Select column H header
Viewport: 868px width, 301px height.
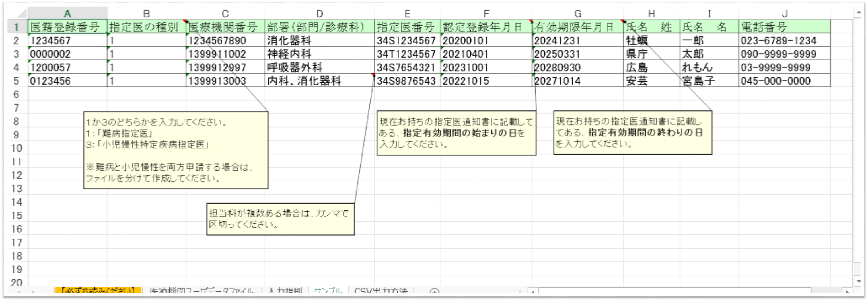pos(651,13)
